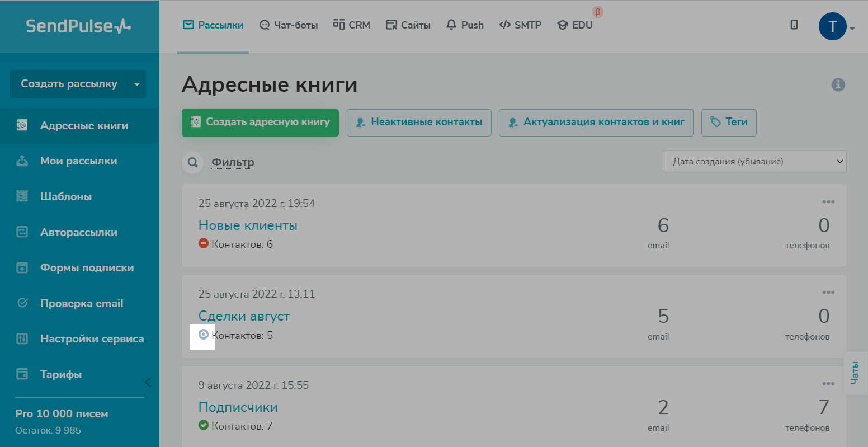Expand the Создать рассылку dropdown arrow

(137, 84)
